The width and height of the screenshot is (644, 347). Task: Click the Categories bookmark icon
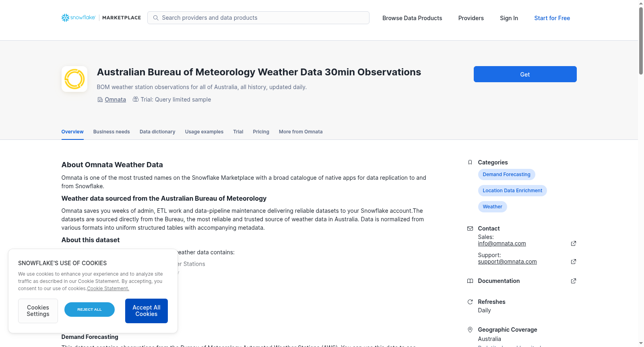[470, 162]
